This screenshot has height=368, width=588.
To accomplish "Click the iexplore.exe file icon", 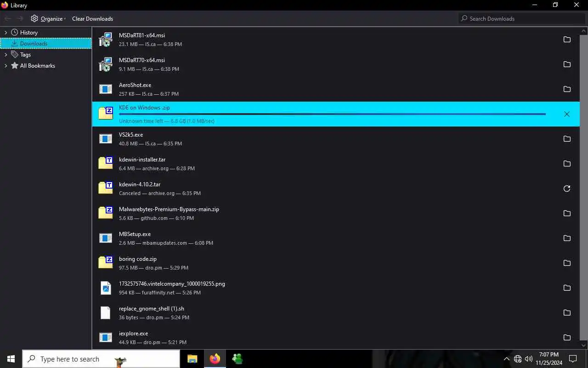I will [x=106, y=338].
